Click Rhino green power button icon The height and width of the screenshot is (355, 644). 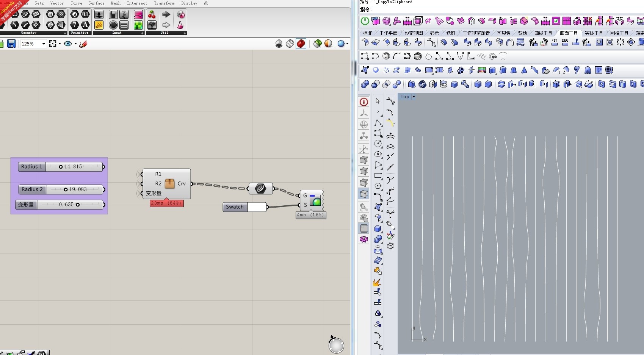(x=365, y=21)
